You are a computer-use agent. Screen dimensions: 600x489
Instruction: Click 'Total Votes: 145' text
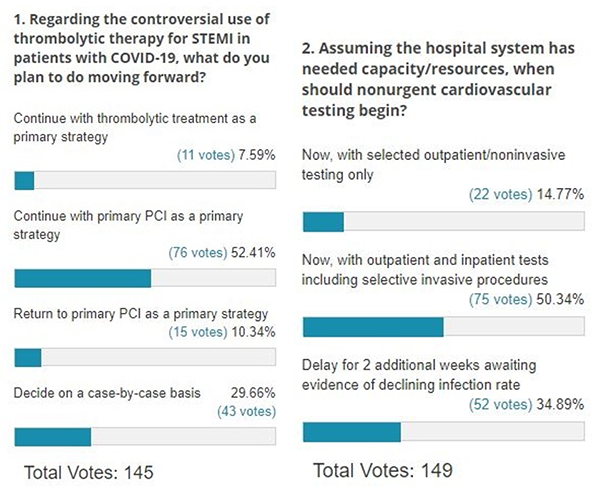[87, 470]
